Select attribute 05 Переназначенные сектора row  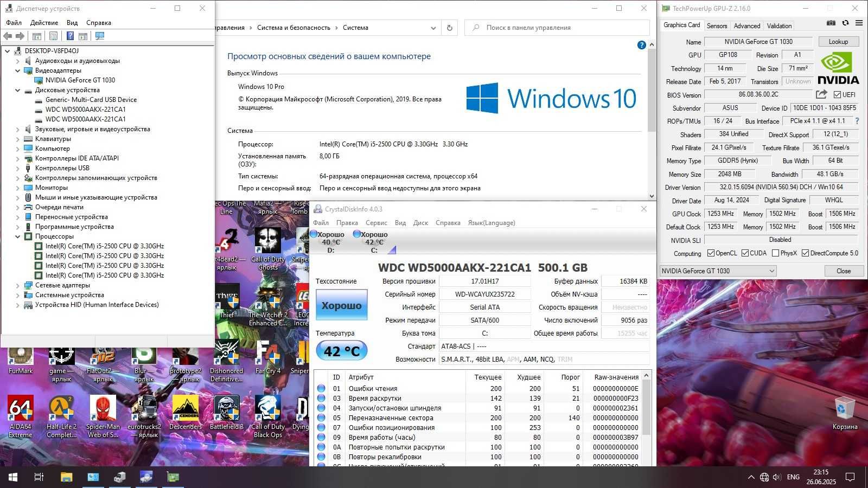[x=478, y=418]
